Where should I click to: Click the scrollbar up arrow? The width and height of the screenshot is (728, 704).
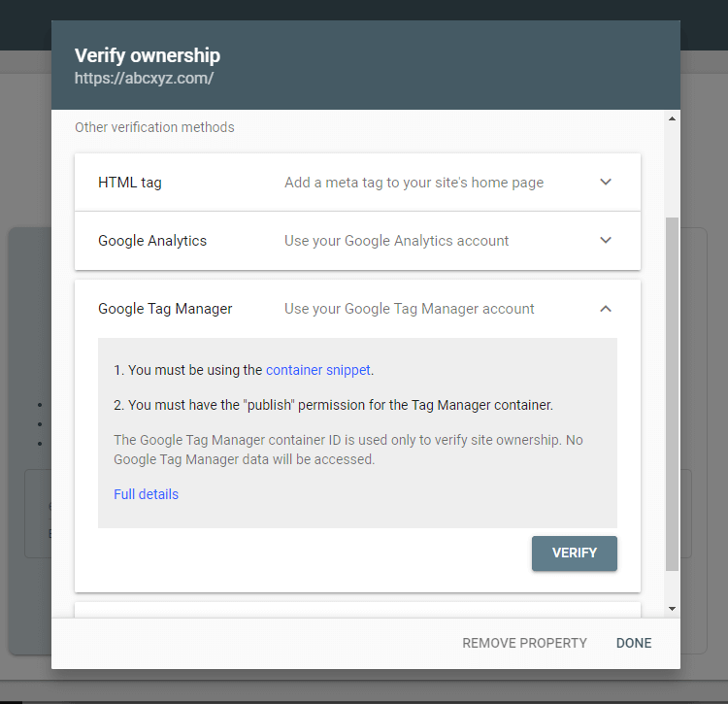coord(672,118)
